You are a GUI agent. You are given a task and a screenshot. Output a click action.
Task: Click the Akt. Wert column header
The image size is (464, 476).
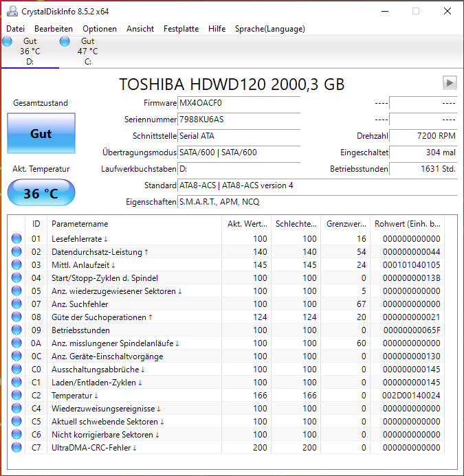[x=246, y=224]
